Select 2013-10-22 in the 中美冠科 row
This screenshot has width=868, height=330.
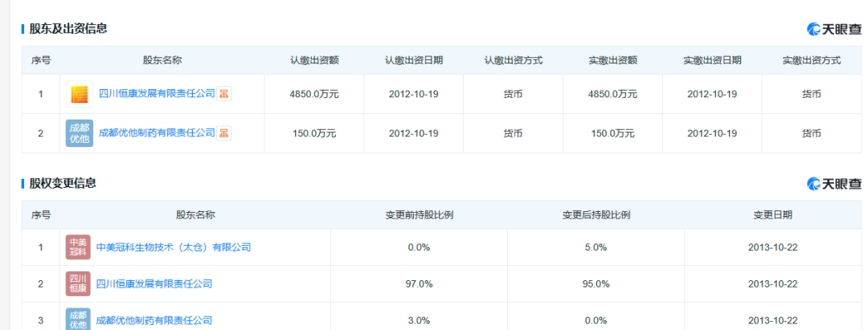coord(773,247)
